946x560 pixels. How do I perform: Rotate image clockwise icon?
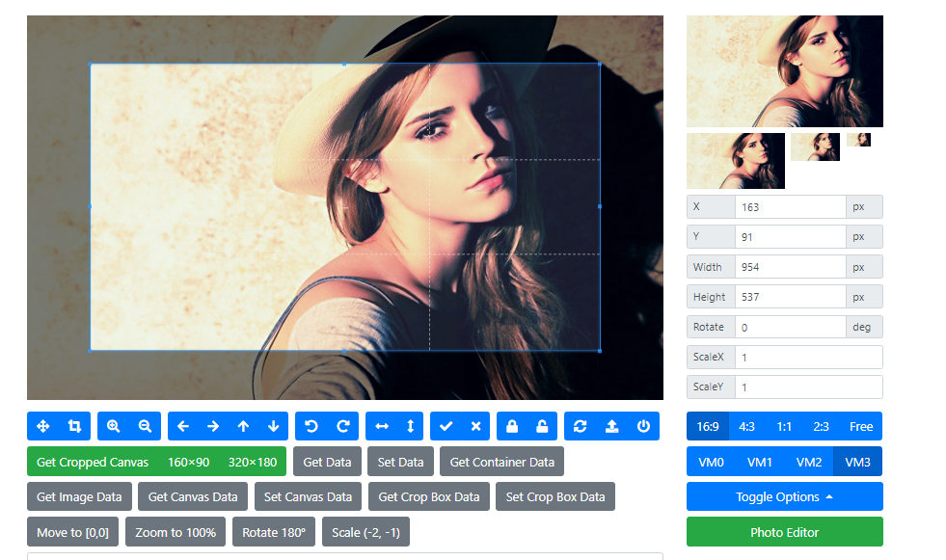click(343, 426)
